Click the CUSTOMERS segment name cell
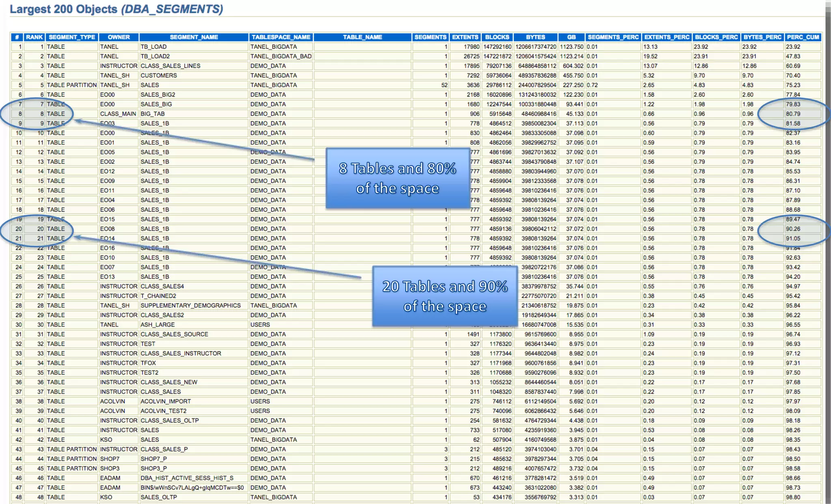Image resolution: width=831 pixels, height=504 pixels. click(159, 75)
